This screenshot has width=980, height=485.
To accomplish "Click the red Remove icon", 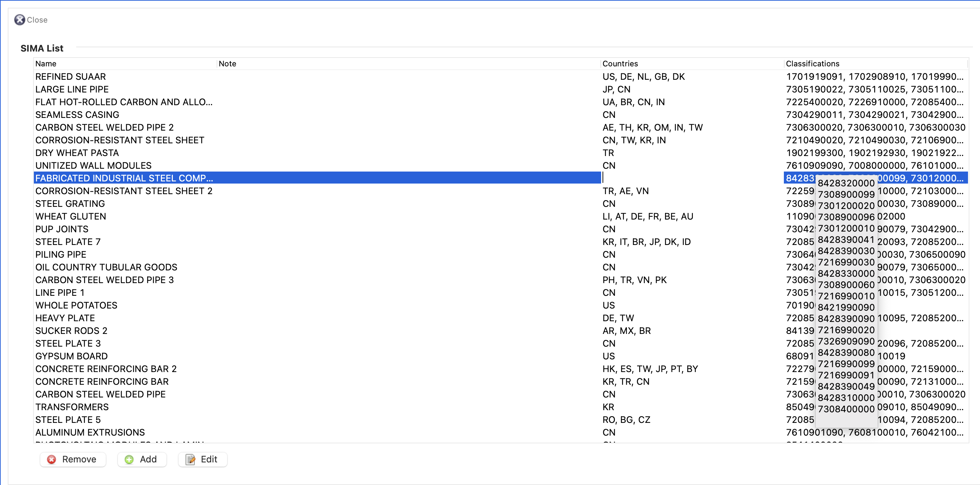I will [52, 460].
